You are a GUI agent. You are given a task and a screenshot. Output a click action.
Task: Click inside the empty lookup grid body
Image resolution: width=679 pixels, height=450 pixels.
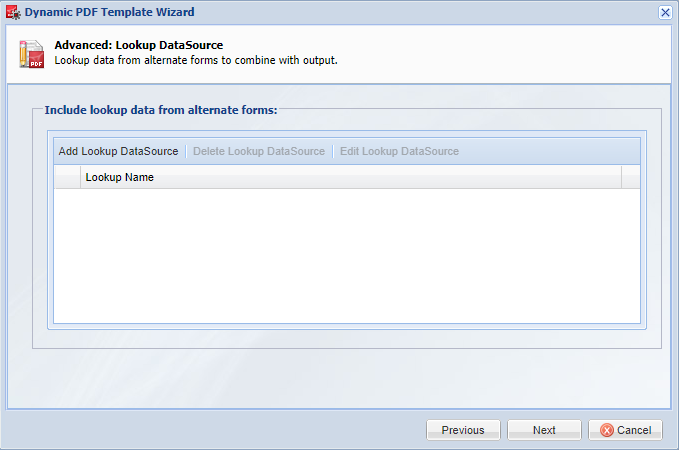click(x=347, y=256)
